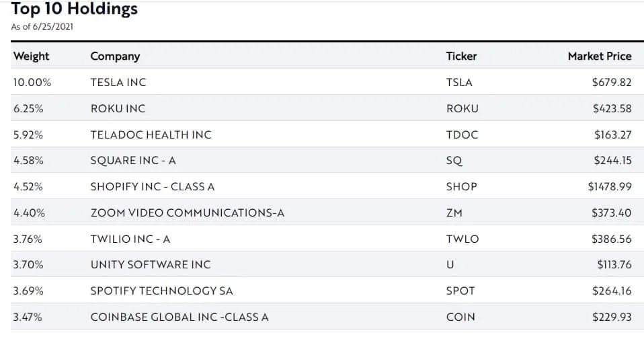Click the Top 10 Holdings heading
This screenshot has height=343, width=644.
[75, 9]
